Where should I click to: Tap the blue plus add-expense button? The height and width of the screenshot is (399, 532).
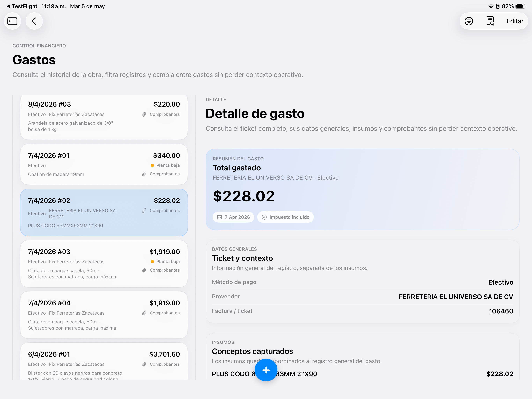[x=266, y=370]
